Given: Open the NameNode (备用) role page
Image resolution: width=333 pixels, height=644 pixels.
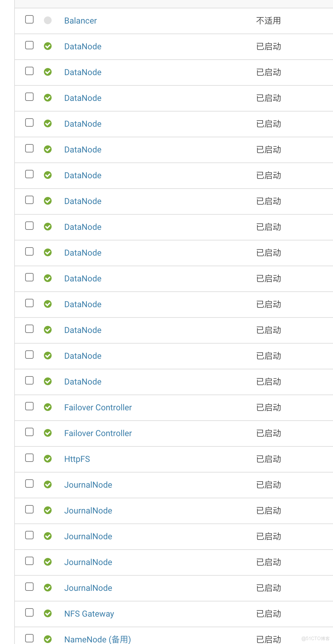Looking at the screenshot, I should (x=97, y=639).
